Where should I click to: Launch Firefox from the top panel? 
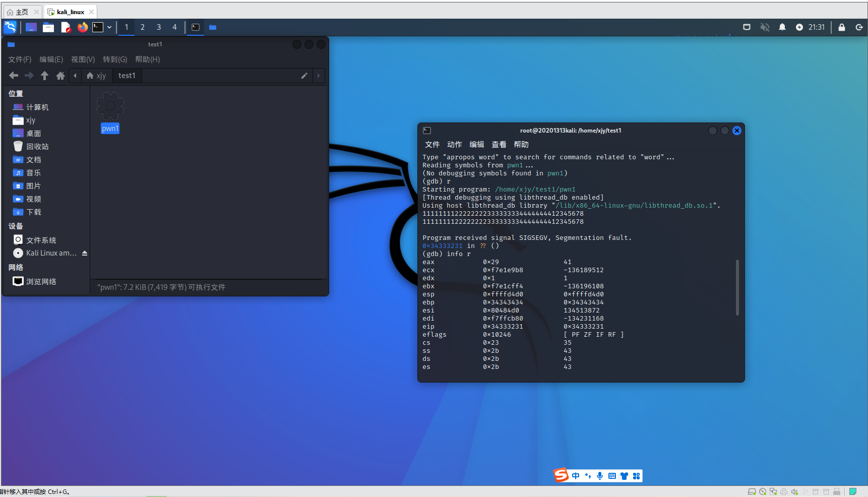[83, 27]
